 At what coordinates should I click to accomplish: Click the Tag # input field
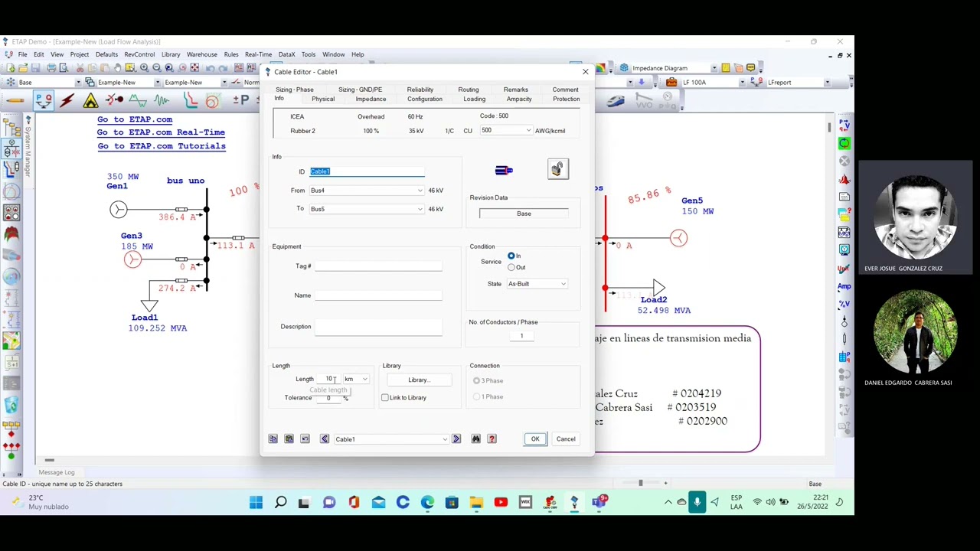click(378, 266)
